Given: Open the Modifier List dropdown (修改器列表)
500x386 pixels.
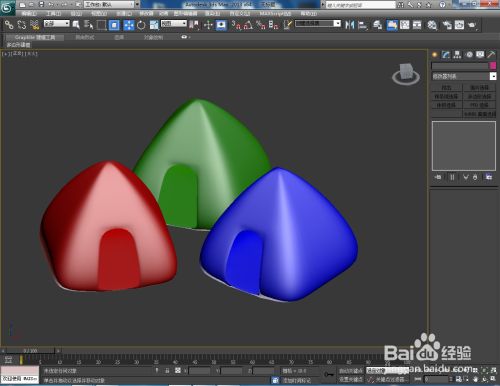Looking at the screenshot, I should click(x=464, y=76).
